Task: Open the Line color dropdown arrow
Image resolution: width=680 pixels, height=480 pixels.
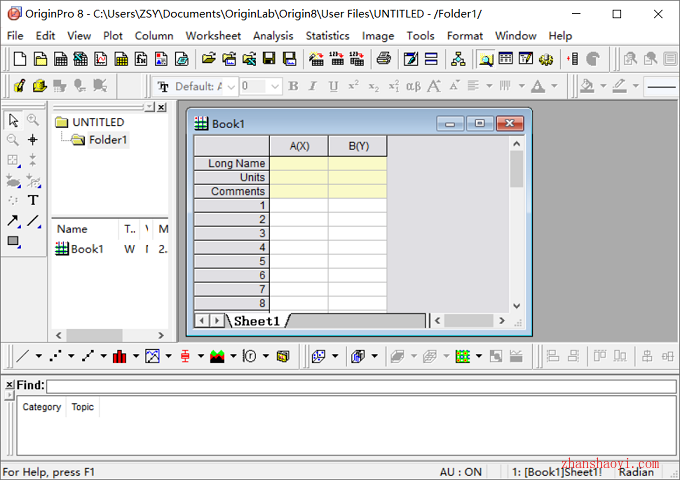Action: click(636, 86)
